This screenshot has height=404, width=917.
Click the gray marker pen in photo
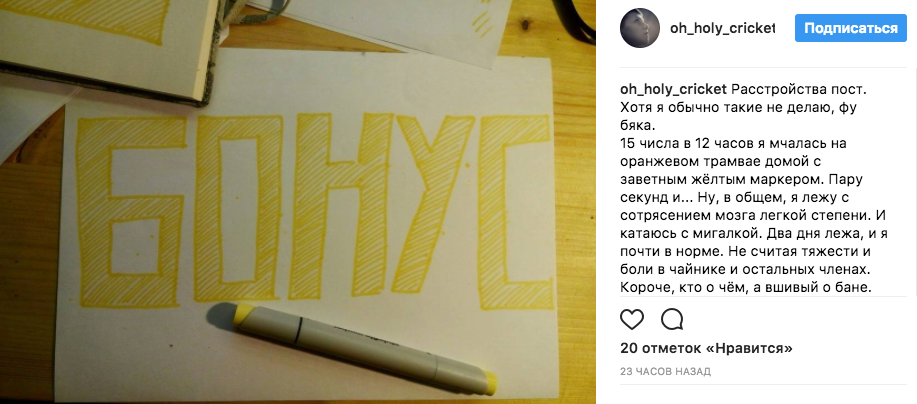click(351, 343)
